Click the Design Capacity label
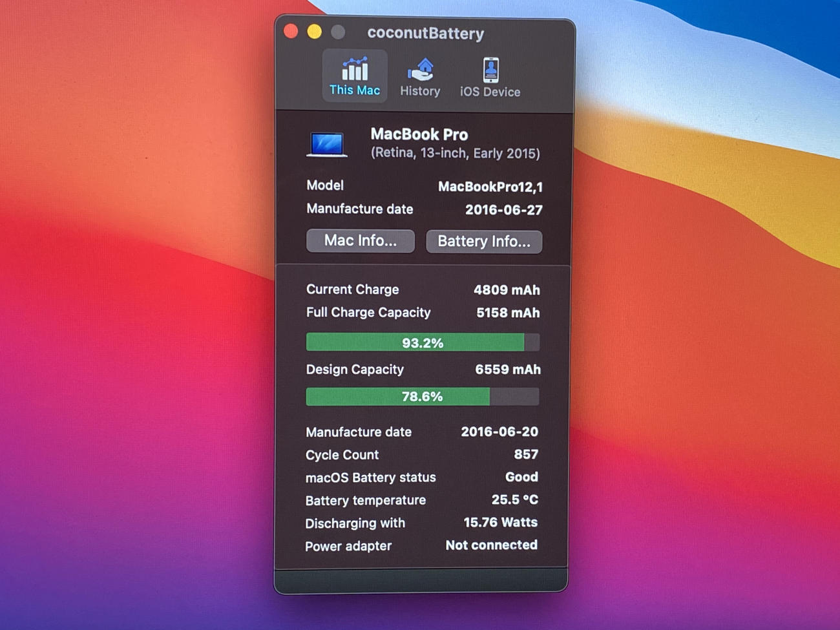 (x=355, y=370)
